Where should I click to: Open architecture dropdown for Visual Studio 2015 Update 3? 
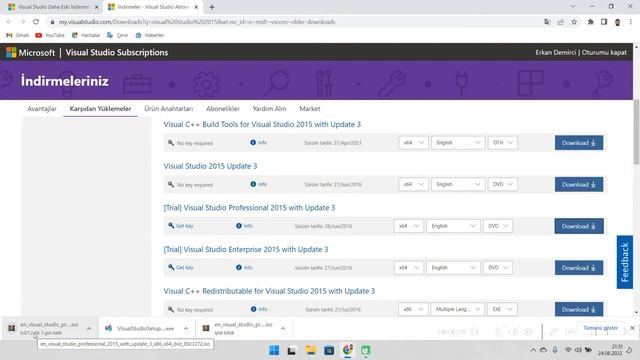point(413,184)
